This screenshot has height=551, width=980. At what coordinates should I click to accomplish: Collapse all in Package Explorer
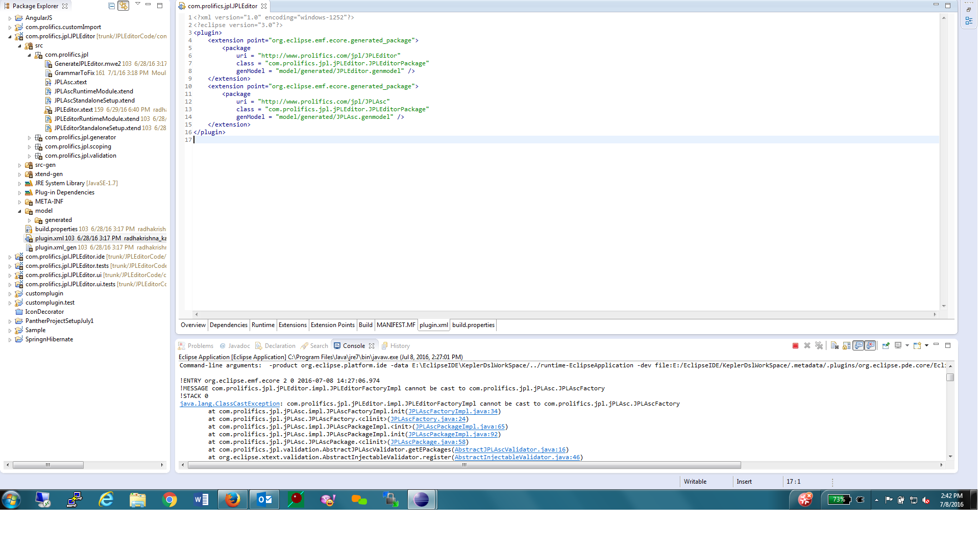[x=111, y=6]
